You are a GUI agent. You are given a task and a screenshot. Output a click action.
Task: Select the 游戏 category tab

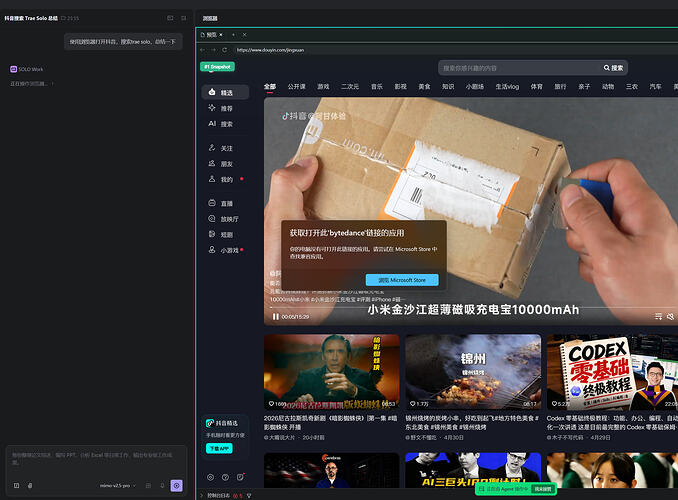pos(323,87)
